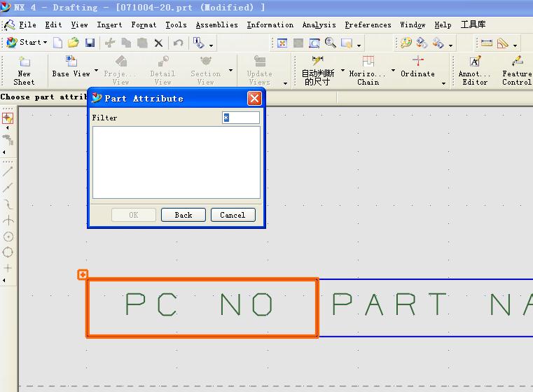Screen dimensions: 533x392
Task: Open the Preferences menu
Action: tap(368, 24)
